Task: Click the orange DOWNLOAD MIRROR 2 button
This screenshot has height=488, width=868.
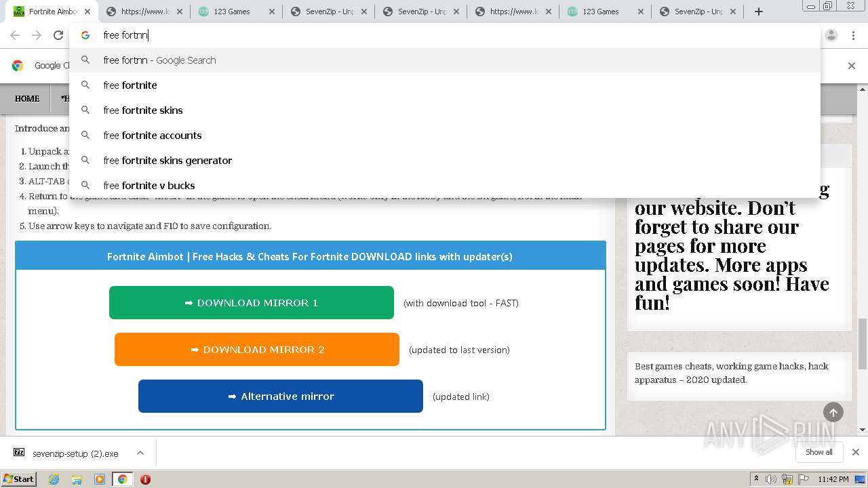Action: (257, 350)
